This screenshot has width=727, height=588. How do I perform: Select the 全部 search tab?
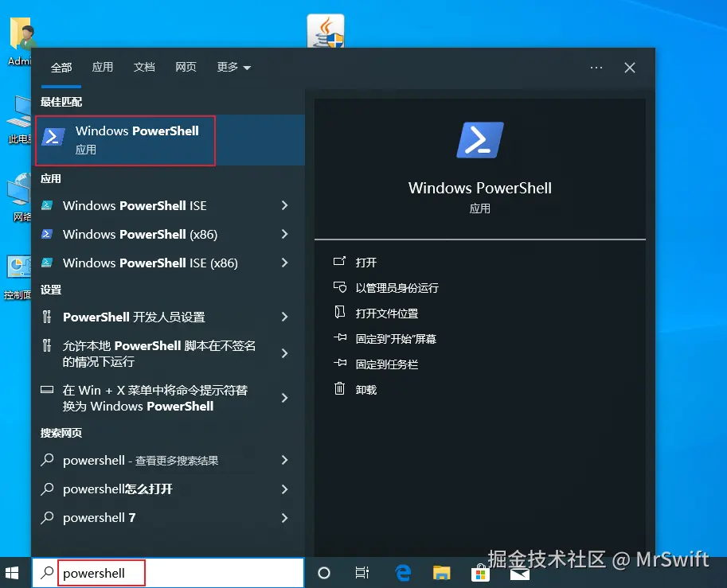(x=61, y=68)
